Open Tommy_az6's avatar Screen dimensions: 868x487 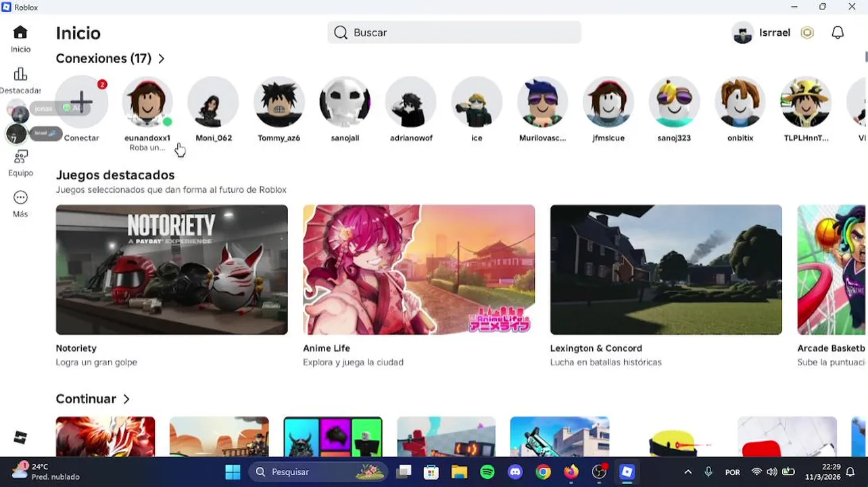pyautogui.click(x=279, y=102)
